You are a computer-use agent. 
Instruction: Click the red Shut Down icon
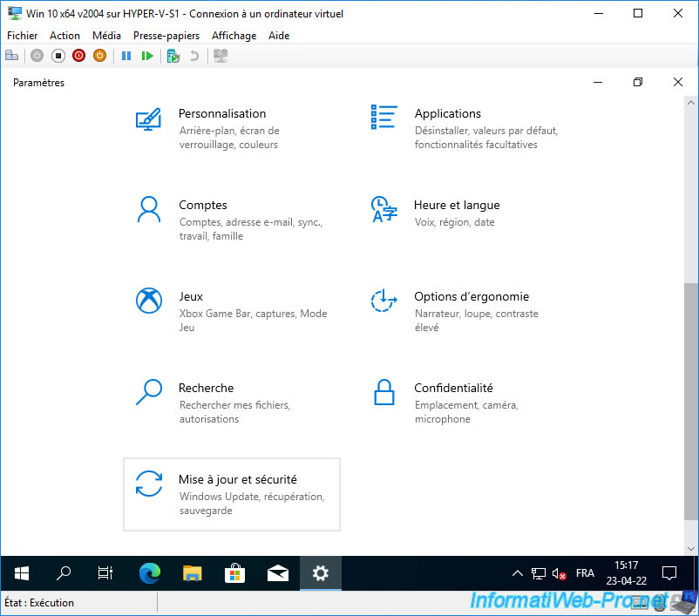(x=79, y=56)
